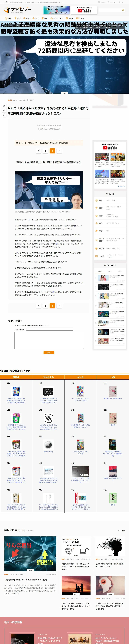Open the RSS feed link in the top bar
The image size is (129, 644).
(x=121, y=2)
